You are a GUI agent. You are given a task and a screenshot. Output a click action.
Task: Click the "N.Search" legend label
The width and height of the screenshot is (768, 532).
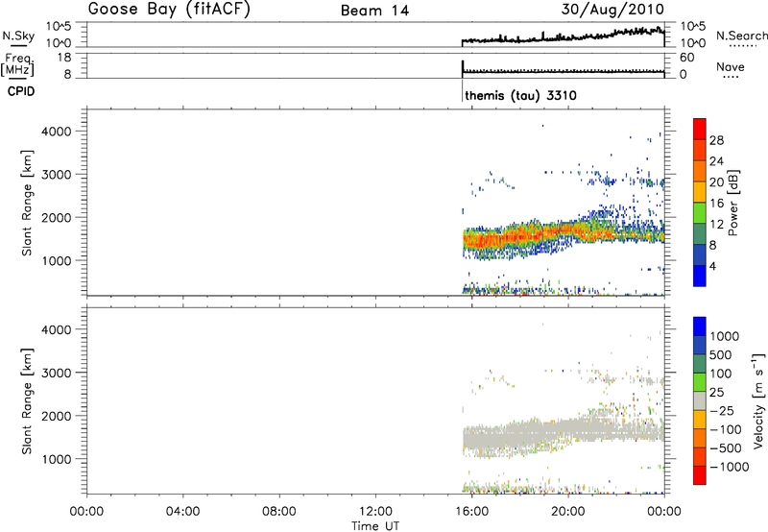tap(741, 36)
